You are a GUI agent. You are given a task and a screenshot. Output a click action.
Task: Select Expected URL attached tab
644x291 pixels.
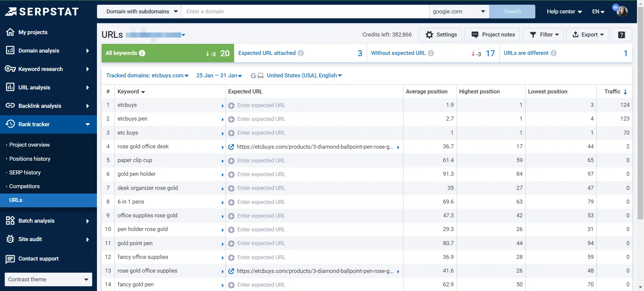point(300,53)
